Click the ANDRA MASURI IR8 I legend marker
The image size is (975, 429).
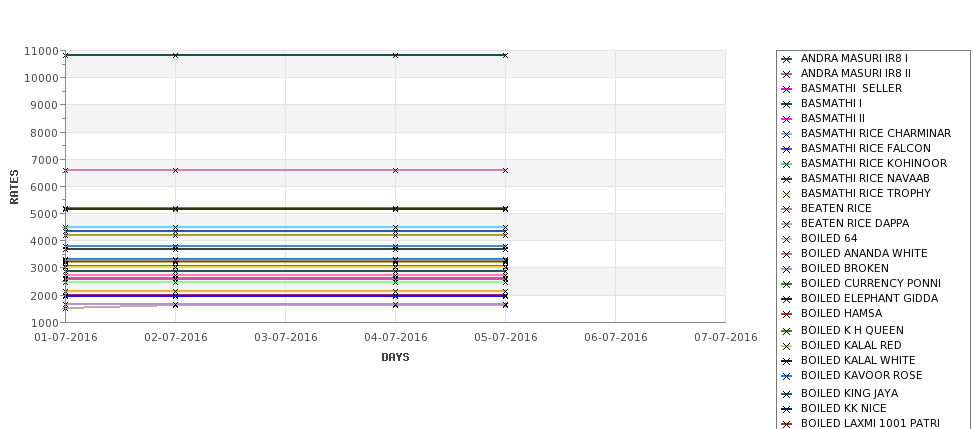pyautogui.click(x=787, y=59)
